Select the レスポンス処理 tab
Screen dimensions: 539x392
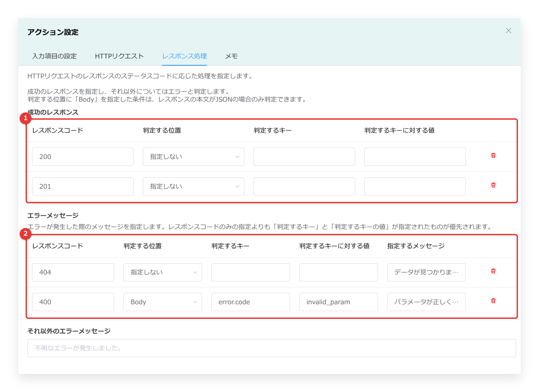184,56
